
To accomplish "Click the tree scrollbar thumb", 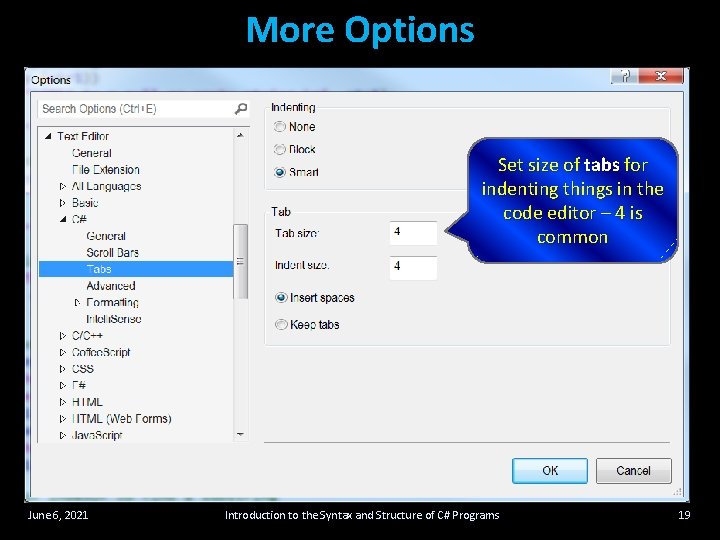I will click(240, 261).
